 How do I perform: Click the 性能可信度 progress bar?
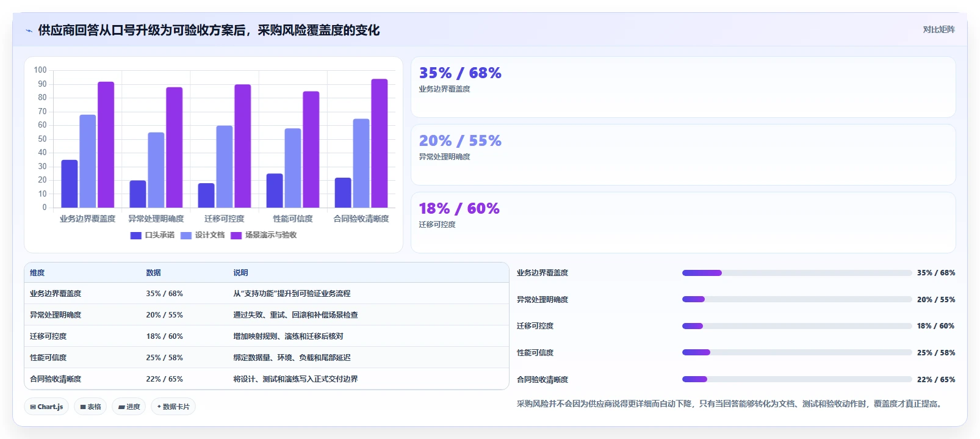797,352
